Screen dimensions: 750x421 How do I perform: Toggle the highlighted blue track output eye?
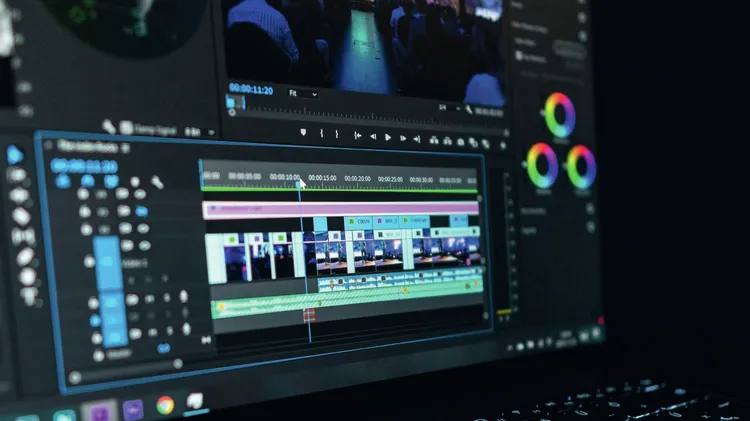tap(142, 211)
